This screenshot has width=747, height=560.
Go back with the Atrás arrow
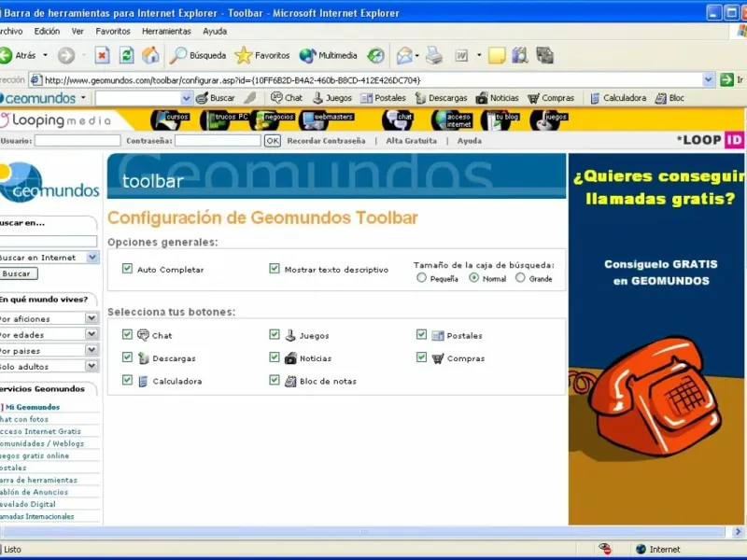pos(18,56)
